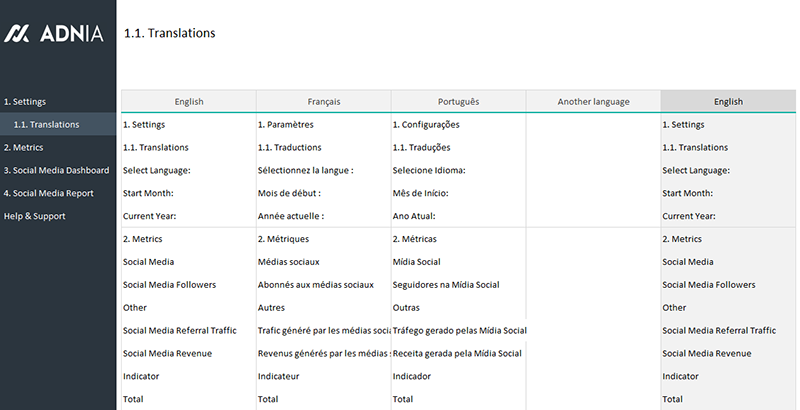The height and width of the screenshot is (410, 800).
Task: Click the page title '1.1. Translations'
Action: (x=170, y=34)
